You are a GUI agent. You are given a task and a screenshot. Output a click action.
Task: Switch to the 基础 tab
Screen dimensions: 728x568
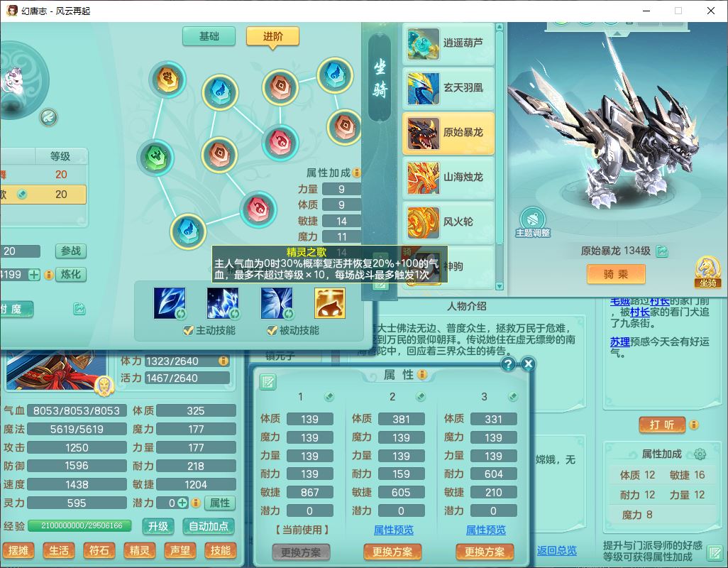[209, 36]
